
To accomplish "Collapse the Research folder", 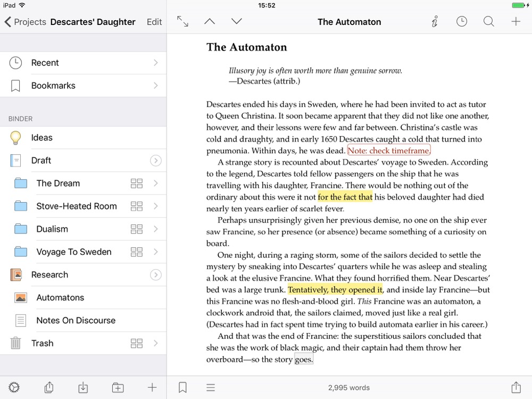I will click(x=155, y=275).
